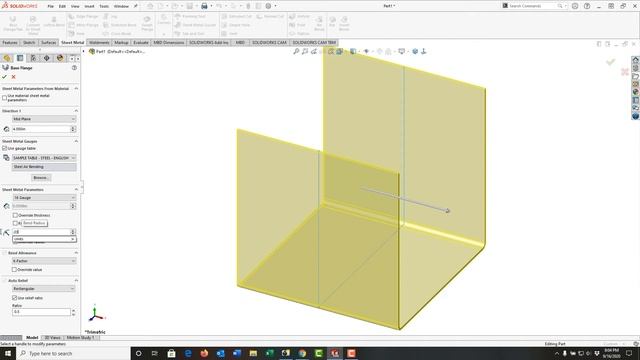This screenshot has height=360, width=640.
Task: Open the Tools menu
Action: pos(104,6)
